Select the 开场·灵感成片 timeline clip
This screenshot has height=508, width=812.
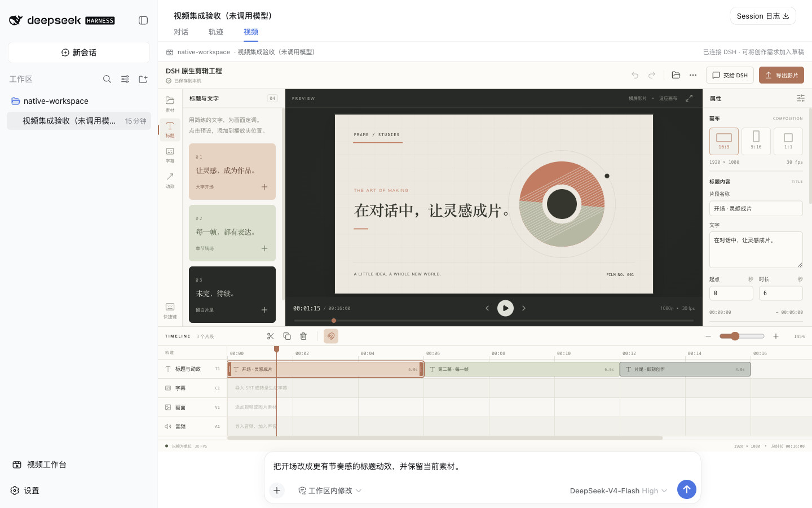point(325,369)
